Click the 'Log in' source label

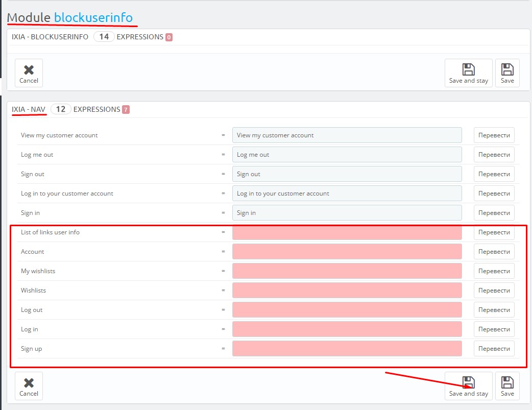click(x=29, y=329)
